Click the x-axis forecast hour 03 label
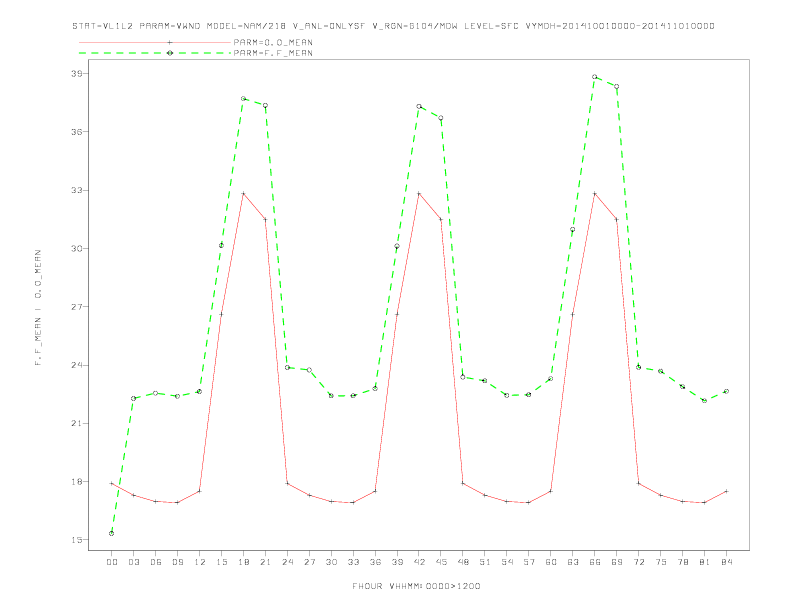The height and width of the screenshot is (612, 792). 133,562
